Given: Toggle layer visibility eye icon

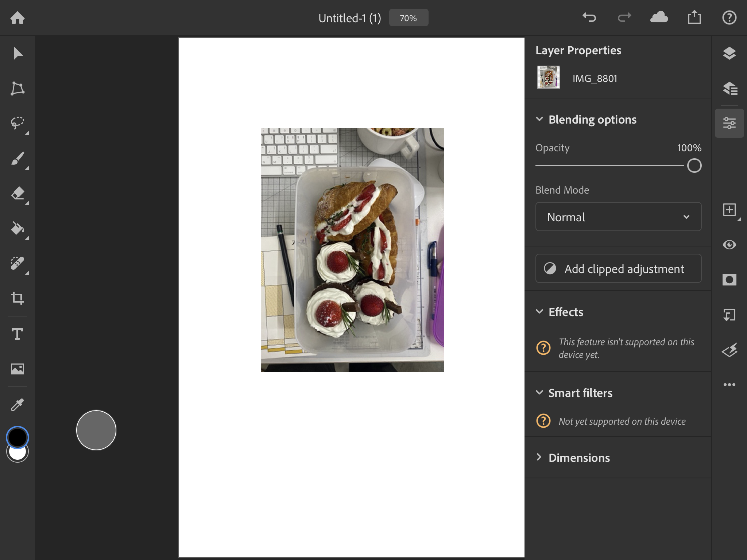Looking at the screenshot, I should click(x=729, y=245).
